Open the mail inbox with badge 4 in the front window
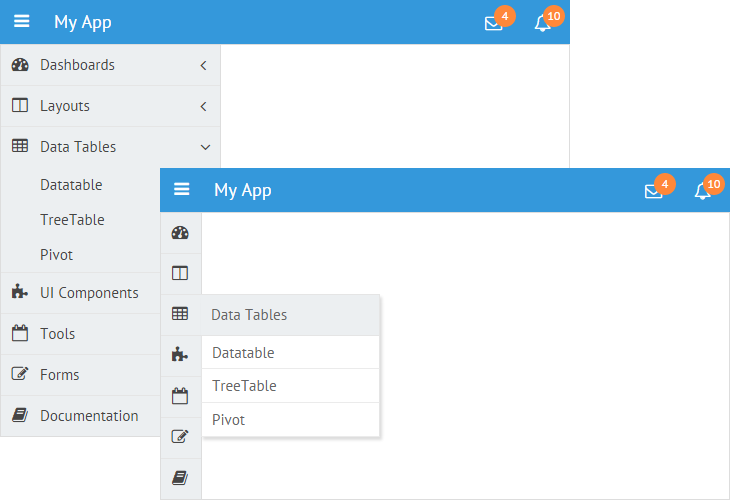730x500 pixels. click(x=654, y=191)
